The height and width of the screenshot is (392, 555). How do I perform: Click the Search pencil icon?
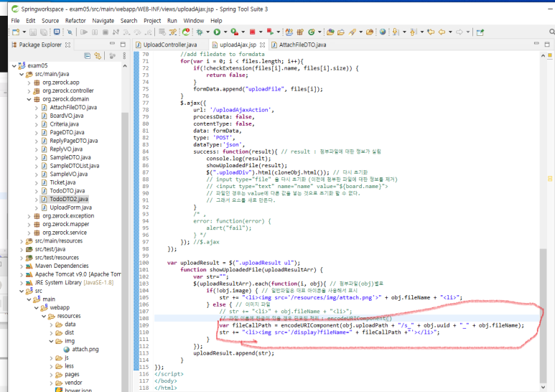[352, 32]
